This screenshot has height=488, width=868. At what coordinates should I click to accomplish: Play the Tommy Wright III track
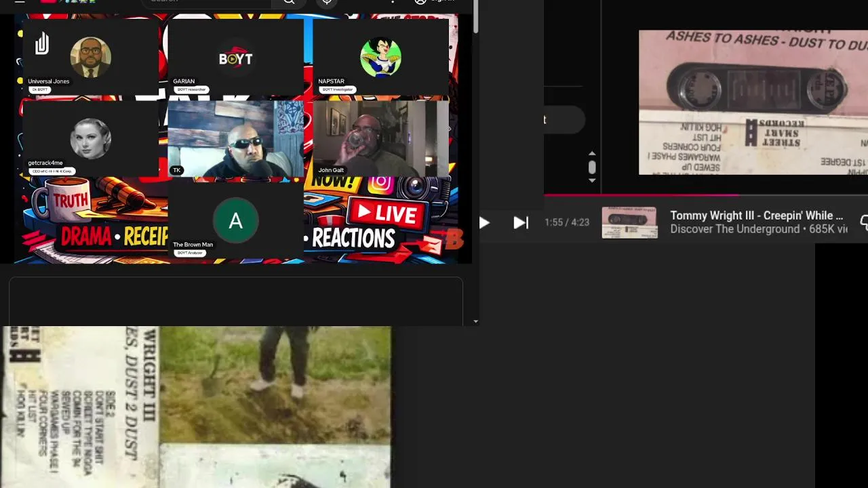484,222
